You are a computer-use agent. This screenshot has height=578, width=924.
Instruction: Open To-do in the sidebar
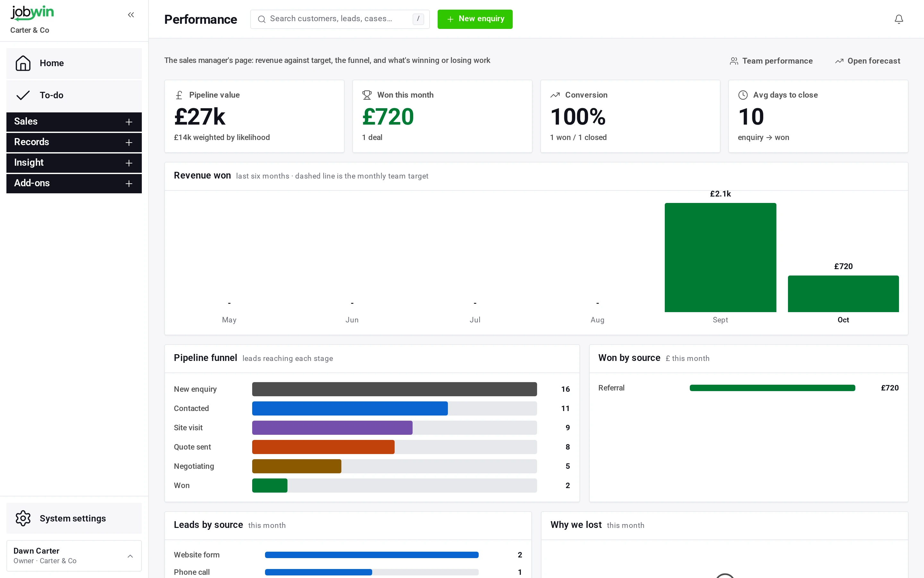(74, 96)
